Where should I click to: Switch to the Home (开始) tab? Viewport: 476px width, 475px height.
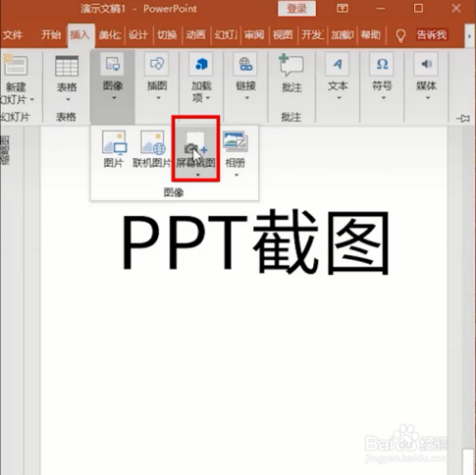click(50, 34)
